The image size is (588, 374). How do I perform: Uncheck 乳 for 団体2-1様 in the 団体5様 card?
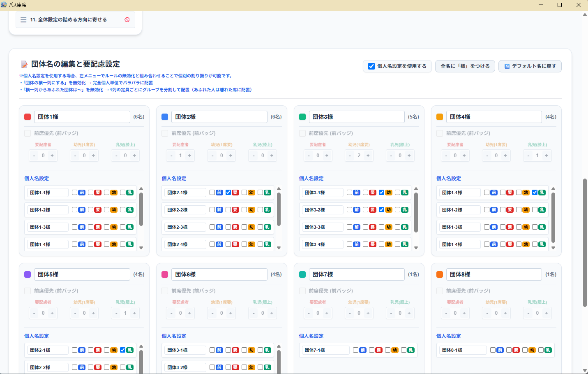(122, 350)
